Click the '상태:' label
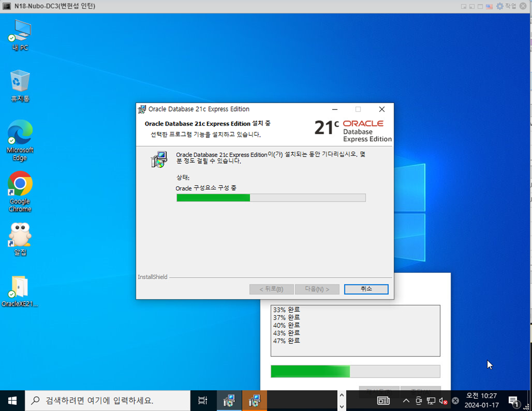 [x=183, y=178]
